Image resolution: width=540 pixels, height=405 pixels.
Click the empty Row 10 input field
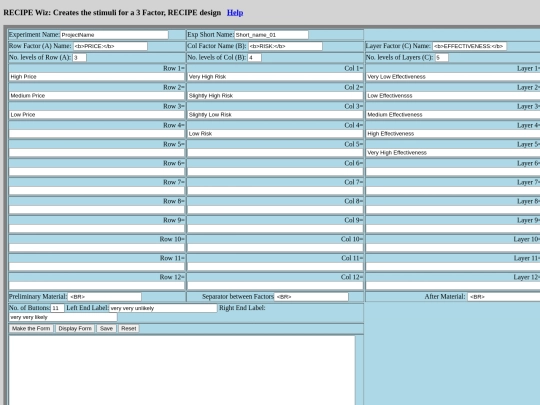[97, 247]
